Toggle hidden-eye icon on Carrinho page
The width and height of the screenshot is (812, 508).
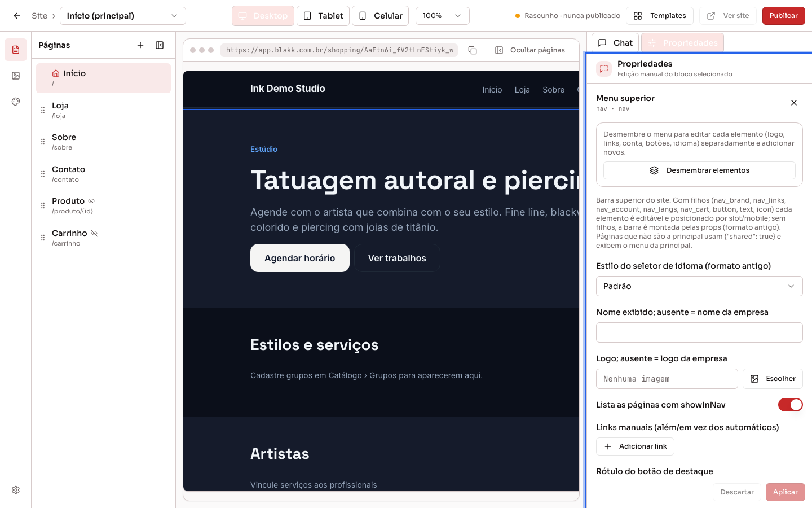[x=94, y=233]
